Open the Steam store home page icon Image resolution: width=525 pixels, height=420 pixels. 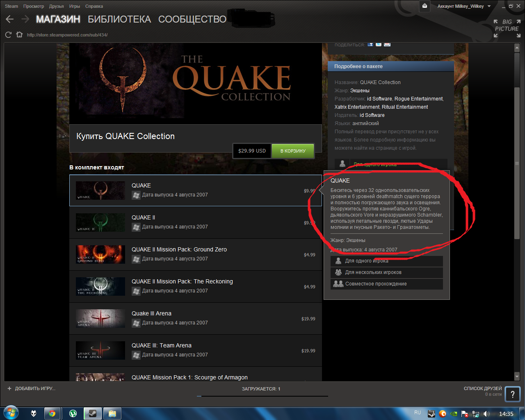(x=19, y=35)
